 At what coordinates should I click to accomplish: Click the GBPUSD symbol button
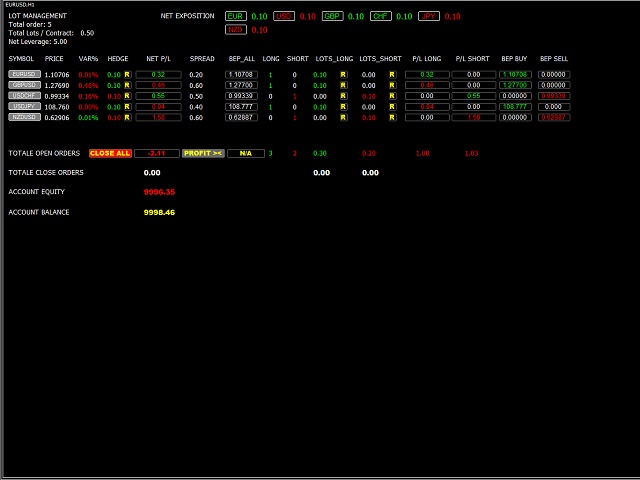[x=24, y=85]
